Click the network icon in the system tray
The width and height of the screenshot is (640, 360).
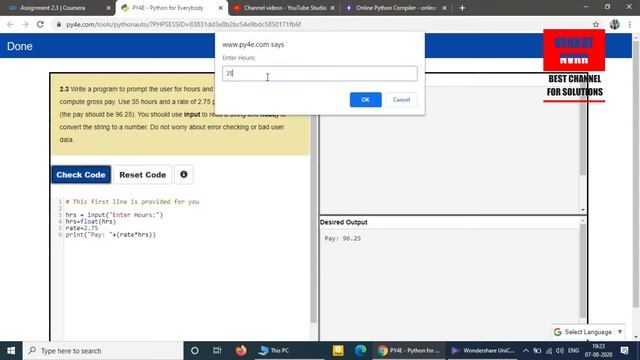[549, 351]
